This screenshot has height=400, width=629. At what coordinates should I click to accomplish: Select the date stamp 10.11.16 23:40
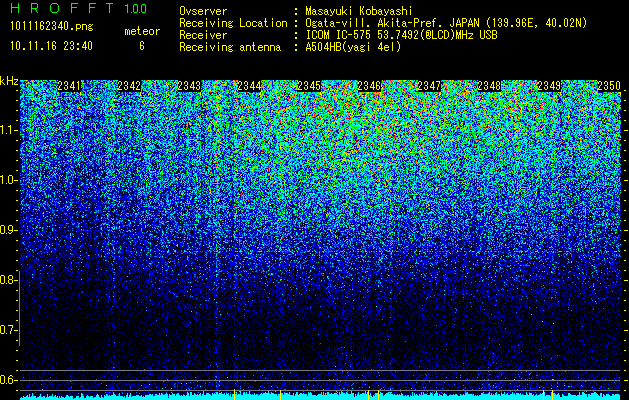(x=51, y=46)
